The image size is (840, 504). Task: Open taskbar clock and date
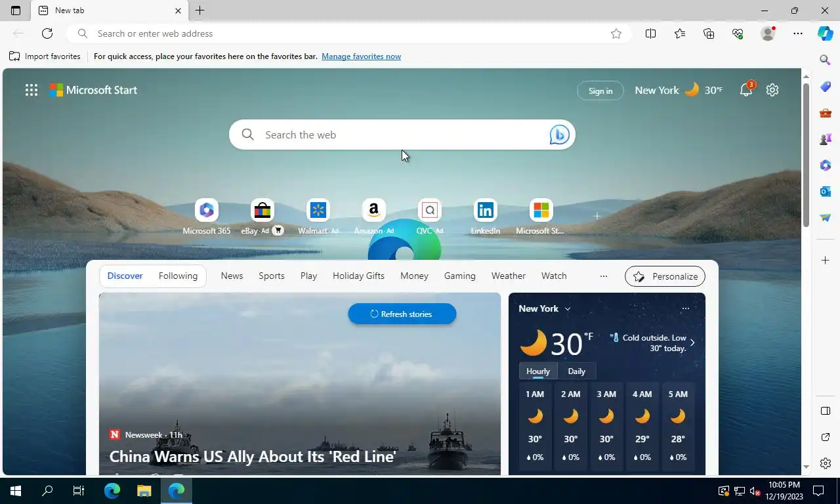click(784, 491)
